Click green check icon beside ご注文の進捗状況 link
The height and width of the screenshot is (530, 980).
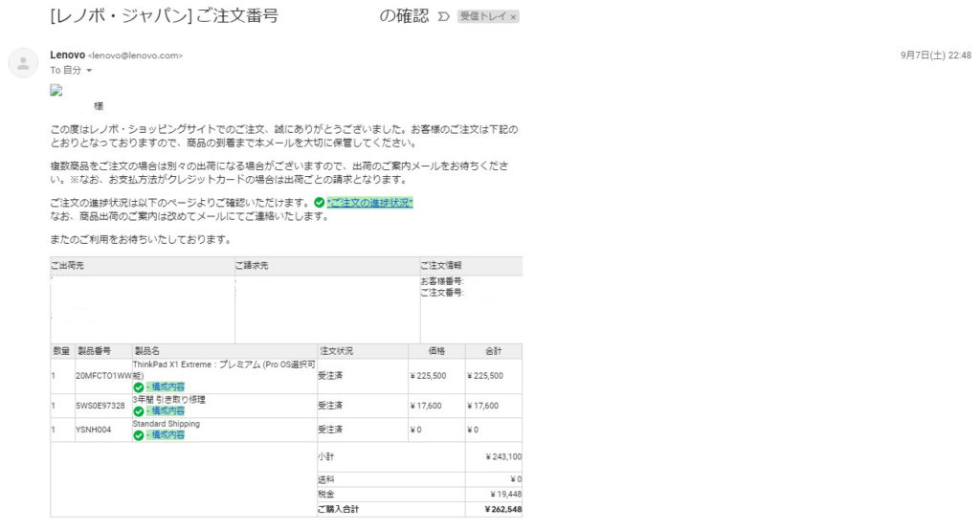[320, 203]
